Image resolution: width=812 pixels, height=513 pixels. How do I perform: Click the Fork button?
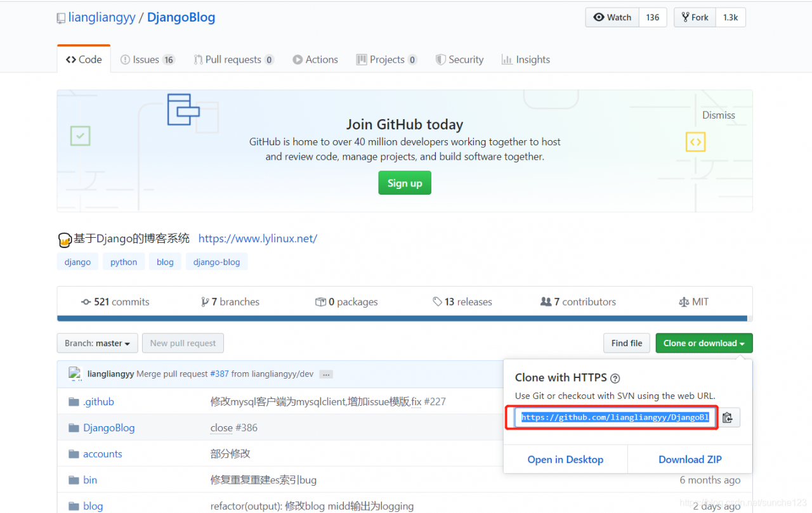pos(695,17)
